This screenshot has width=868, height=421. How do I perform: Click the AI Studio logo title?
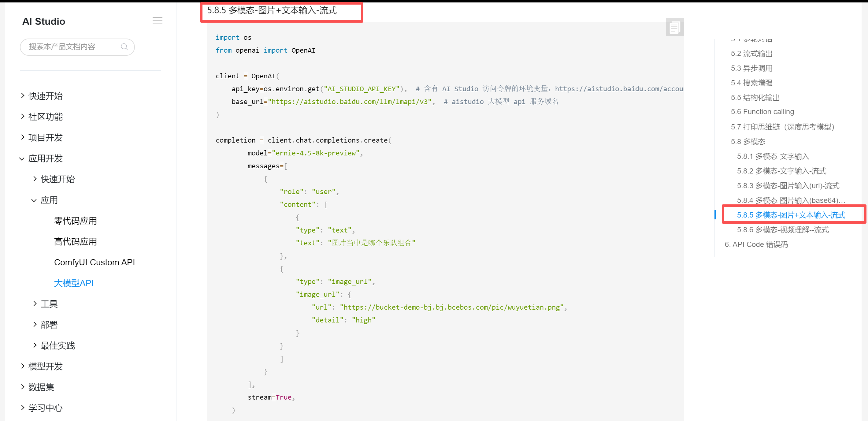pos(43,21)
